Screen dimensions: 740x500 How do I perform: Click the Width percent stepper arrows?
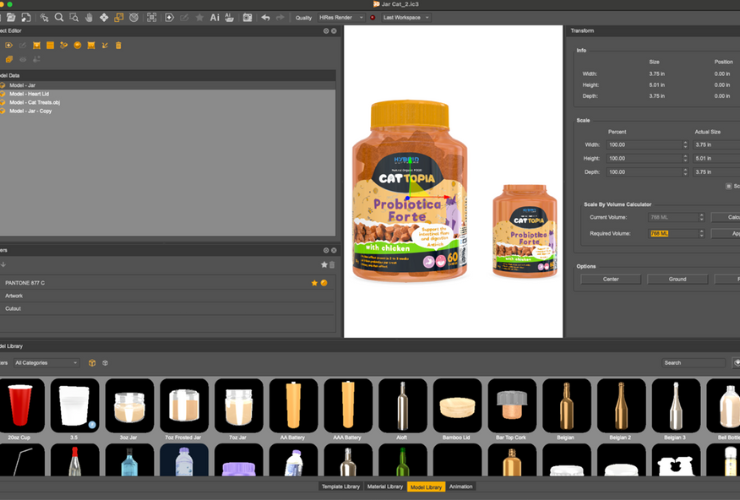(x=685, y=145)
